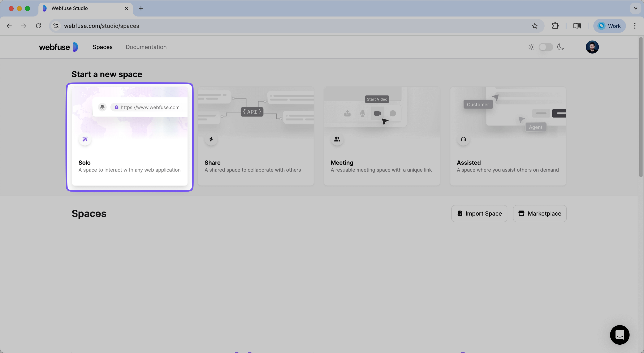Image resolution: width=644 pixels, height=353 pixels.
Task: Switch to light mode with the sun icon
Action: (531, 47)
